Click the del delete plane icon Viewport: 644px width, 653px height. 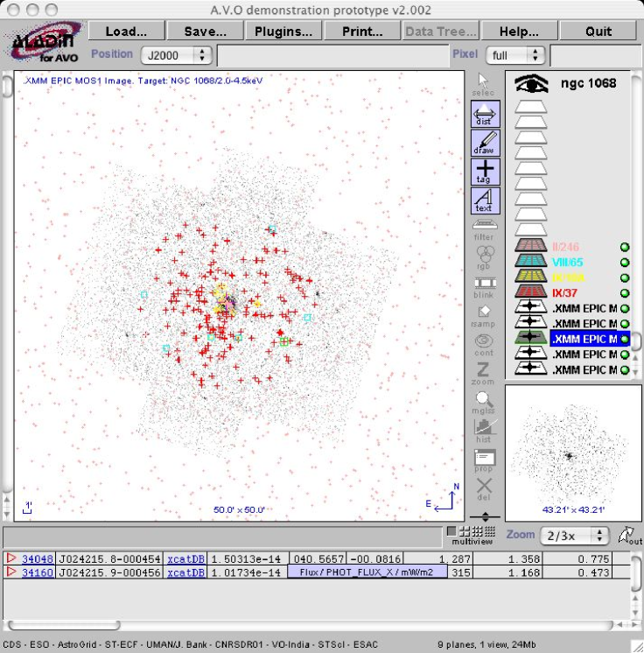coord(484,487)
